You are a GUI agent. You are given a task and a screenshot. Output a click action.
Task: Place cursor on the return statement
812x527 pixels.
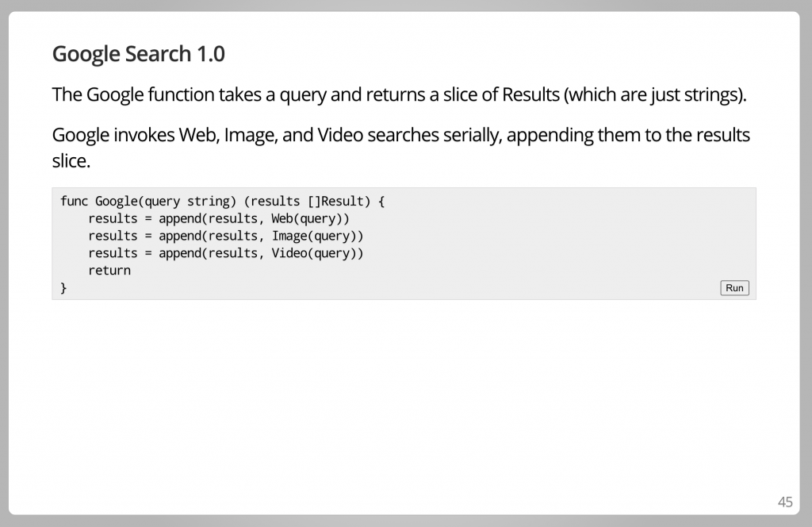coord(109,271)
